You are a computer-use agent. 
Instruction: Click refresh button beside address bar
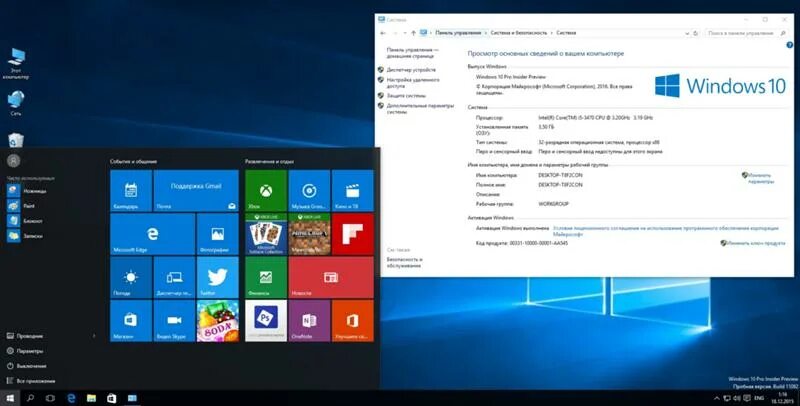[x=695, y=33]
